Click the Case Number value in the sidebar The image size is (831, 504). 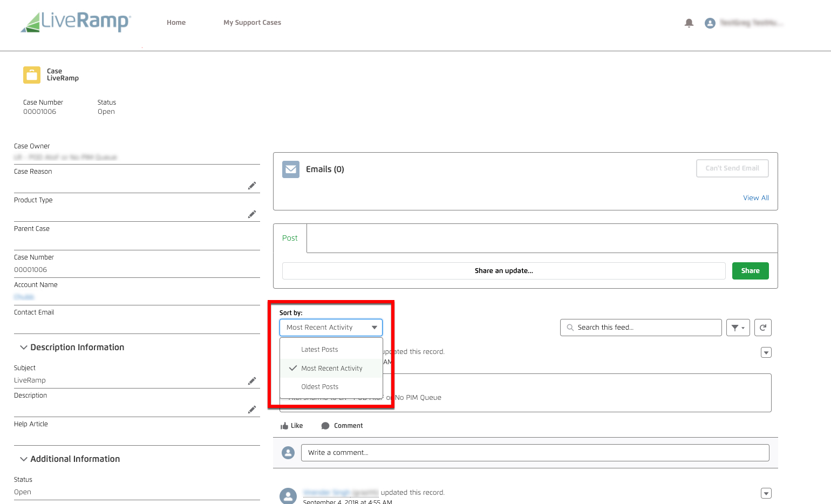pyautogui.click(x=31, y=270)
